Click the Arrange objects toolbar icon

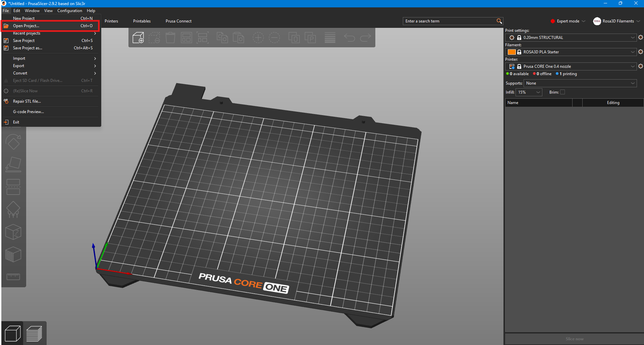tap(186, 38)
